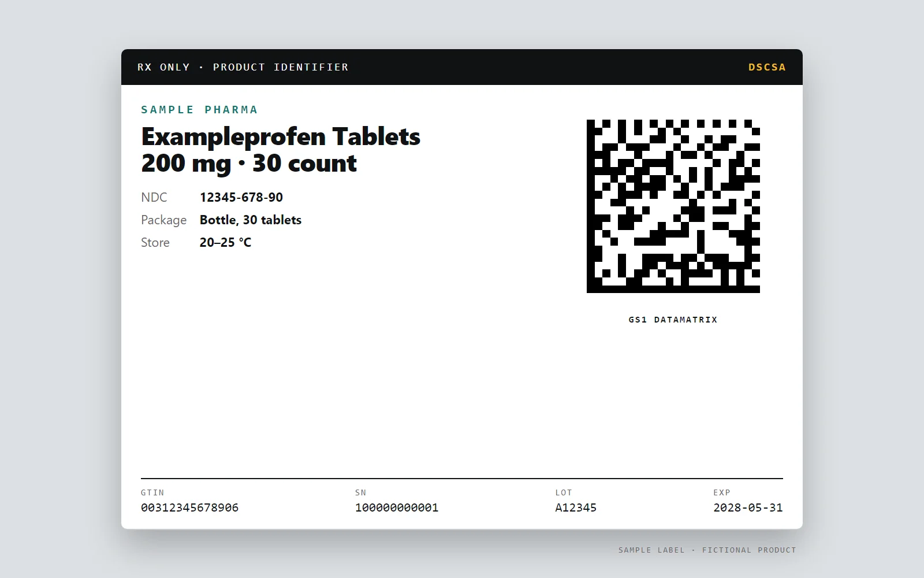924x578 pixels.
Task: Click 'SAMPLE LABEL · FICTIONAL PRODUCT' footnote
Action: pyautogui.click(x=707, y=550)
